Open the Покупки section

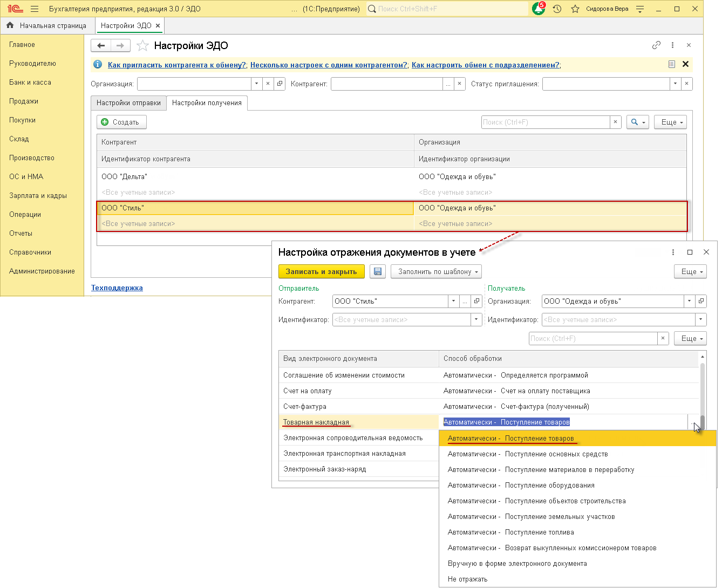point(22,120)
